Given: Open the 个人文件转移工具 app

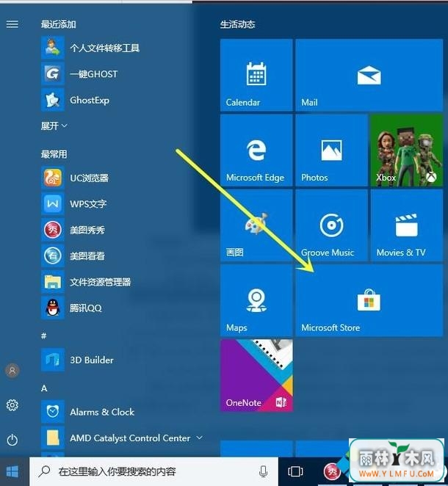Looking at the screenshot, I should tap(90, 48).
